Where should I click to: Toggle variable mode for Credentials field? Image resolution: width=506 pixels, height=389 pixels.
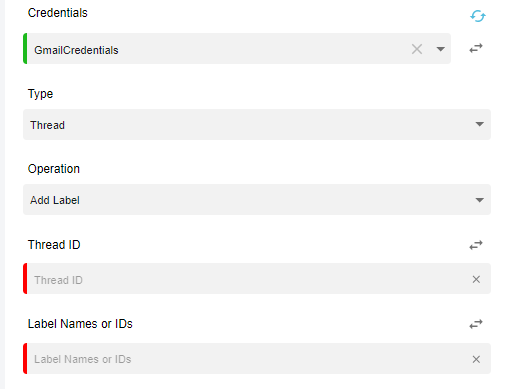tap(476, 48)
